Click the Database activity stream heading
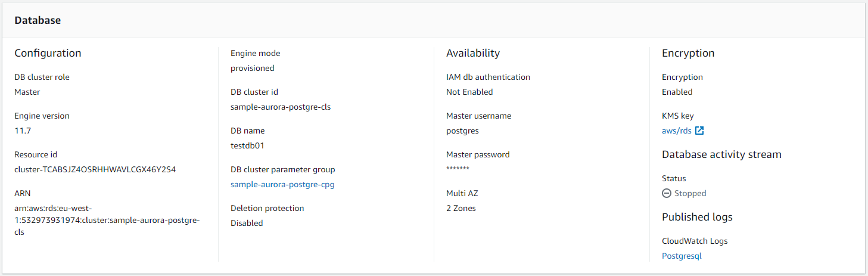This screenshot has height=276, width=868. pyautogui.click(x=721, y=154)
